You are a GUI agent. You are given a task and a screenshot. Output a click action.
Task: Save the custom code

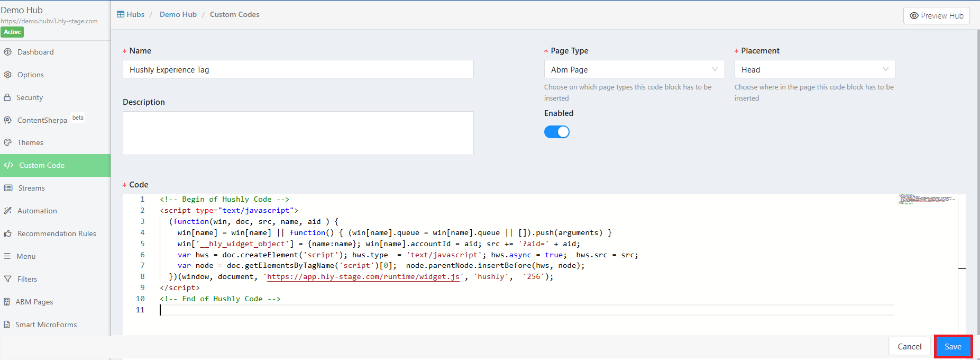tap(953, 347)
